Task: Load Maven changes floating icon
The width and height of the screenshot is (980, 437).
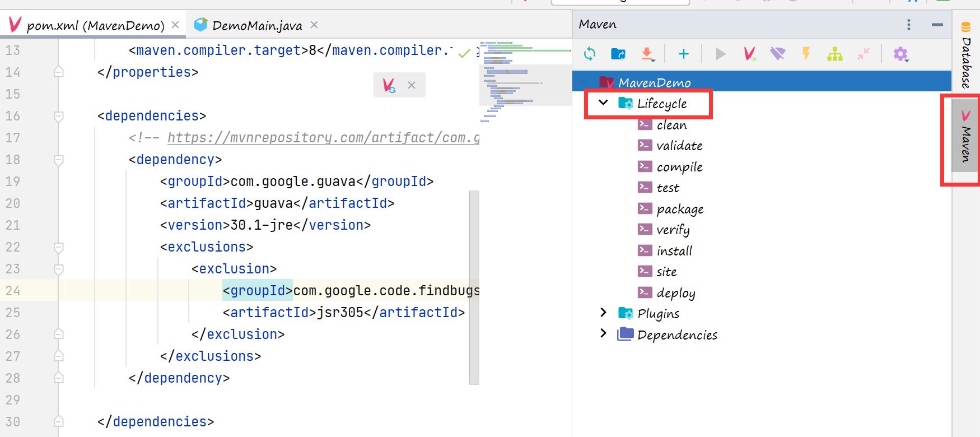Action: [389, 85]
